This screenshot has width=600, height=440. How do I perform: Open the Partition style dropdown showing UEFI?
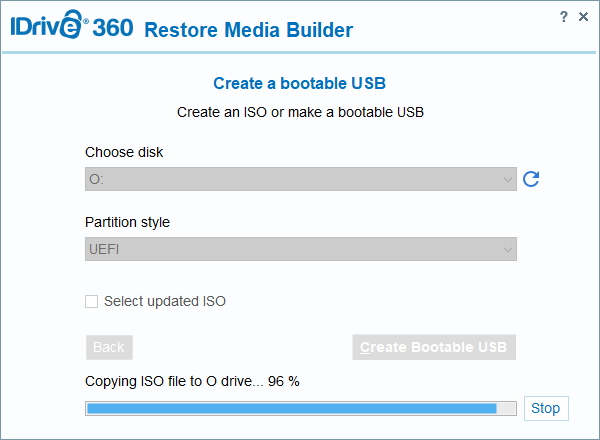(x=300, y=249)
